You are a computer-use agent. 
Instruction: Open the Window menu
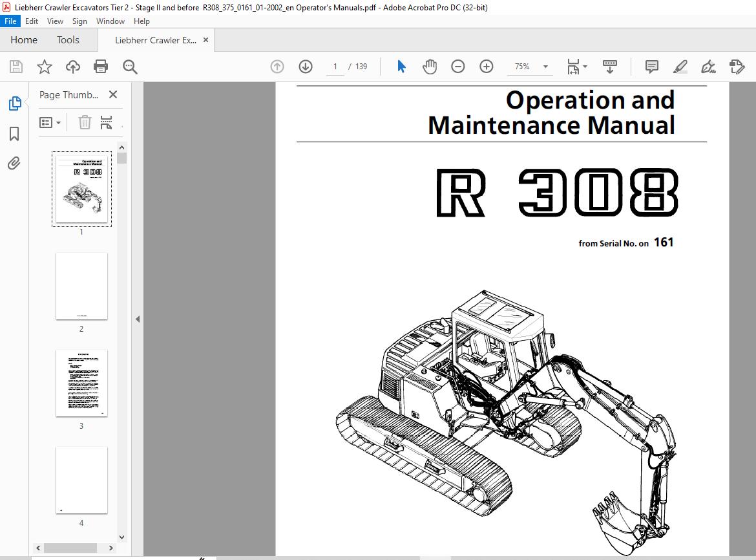coord(110,21)
